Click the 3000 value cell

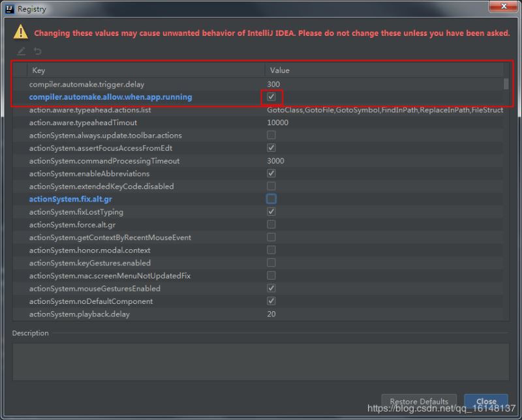pos(275,160)
